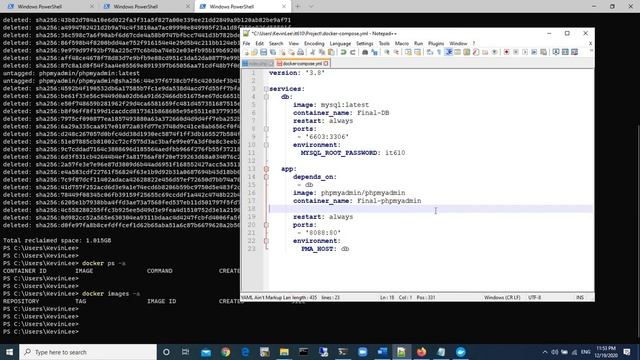Viewport: 640px width, 360px height.
Task: Collapse the services: fold marker
Action: [266, 89]
